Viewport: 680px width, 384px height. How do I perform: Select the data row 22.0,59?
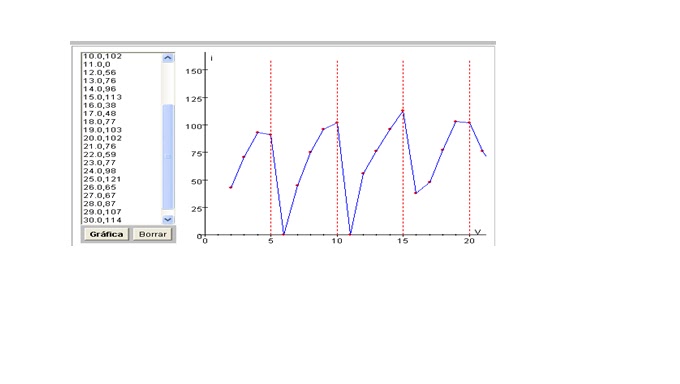point(99,155)
